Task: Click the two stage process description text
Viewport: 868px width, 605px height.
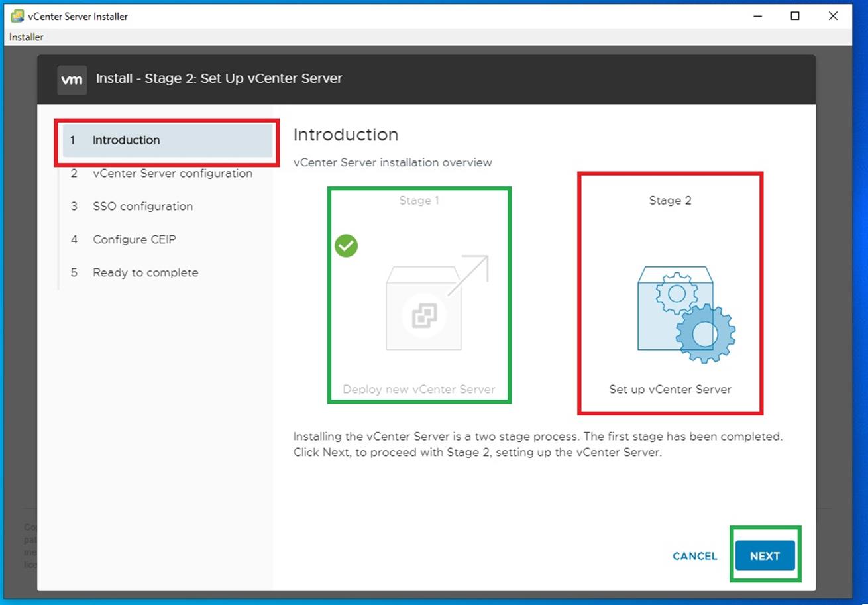Action: 538,445
